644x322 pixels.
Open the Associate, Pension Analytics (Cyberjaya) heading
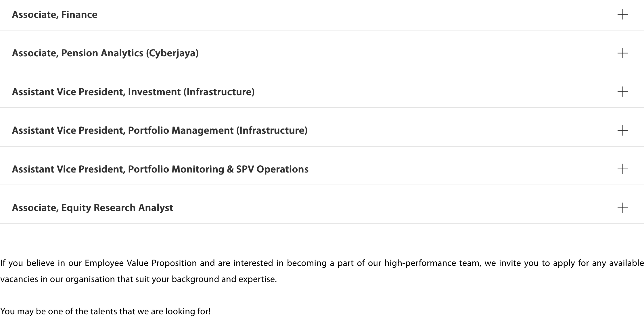click(105, 53)
